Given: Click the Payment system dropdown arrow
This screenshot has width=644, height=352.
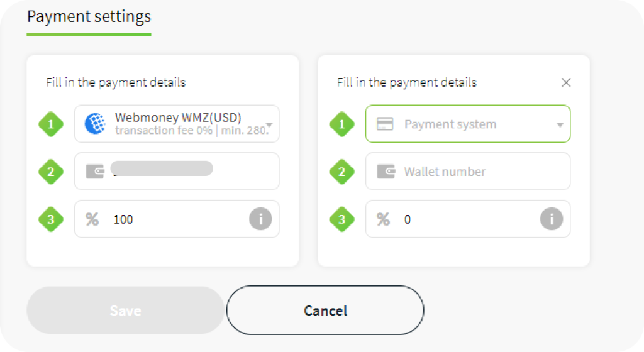Looking at the screenshot, I should (560, 124).
